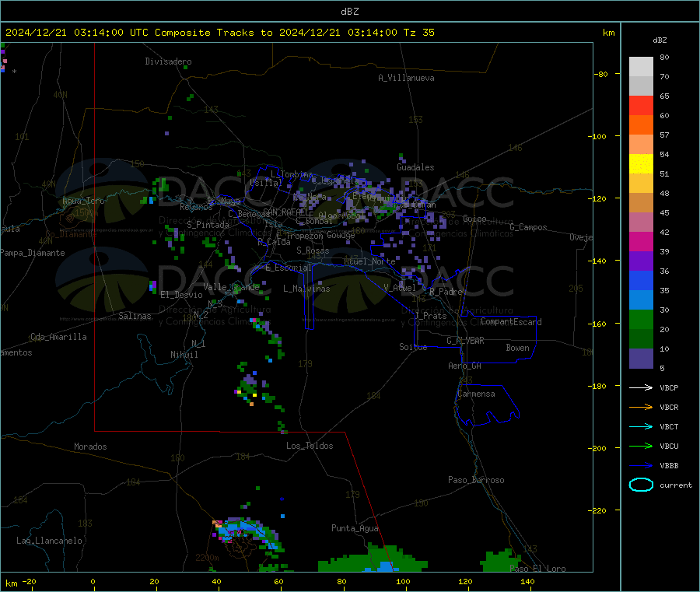The width and height of the screenshot is (700, 592).
Task: Click the Divisadero map label
Action: tap(168, 61)
